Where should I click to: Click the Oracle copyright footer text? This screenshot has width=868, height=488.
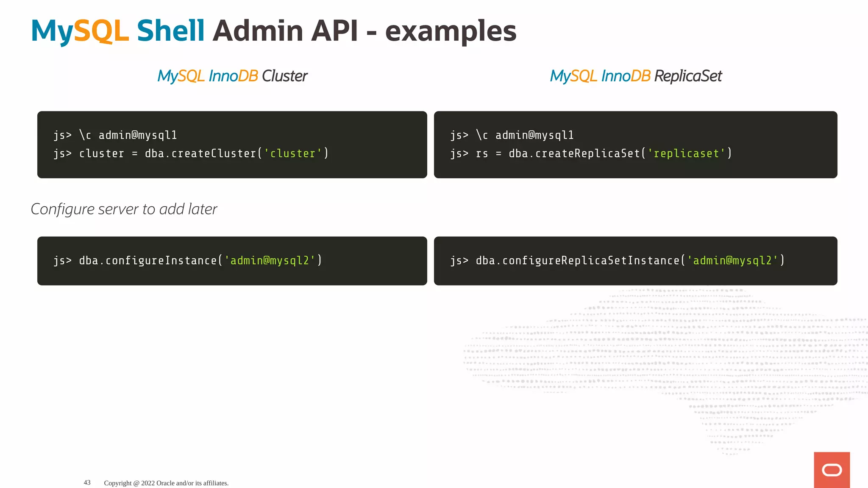(166, 483)
